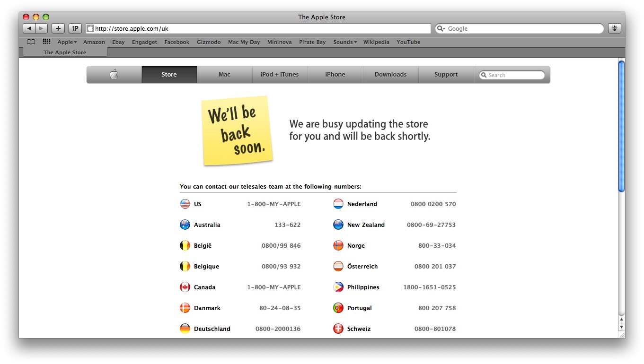Click the site favicon in address bar
644x364 pixels.
(x=90, y=28)
